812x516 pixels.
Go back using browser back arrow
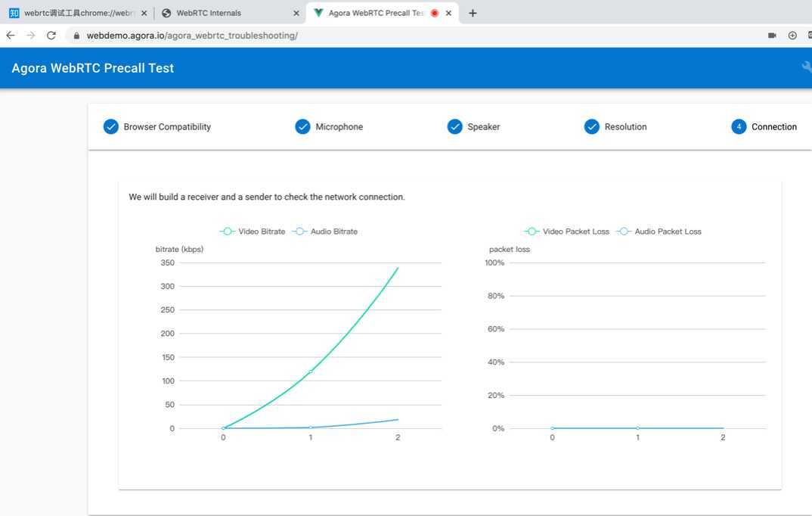(x=11, y=36)
